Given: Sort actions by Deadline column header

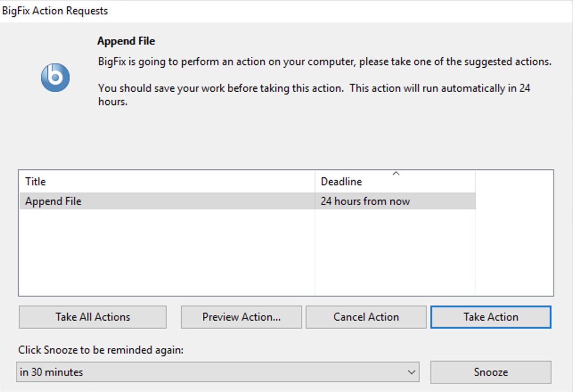Looking at the screenshot, I should click(341, 182).
